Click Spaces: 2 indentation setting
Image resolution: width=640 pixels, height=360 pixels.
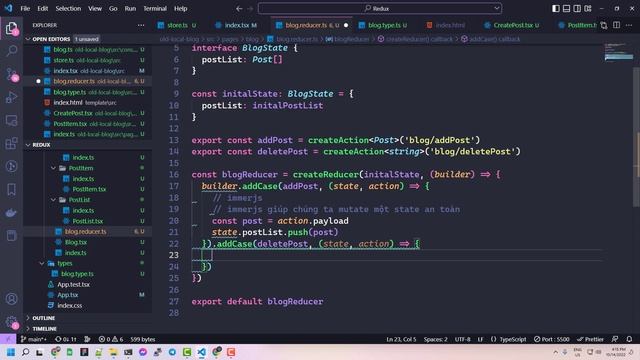pyautogui.click(x=435, y=339)
